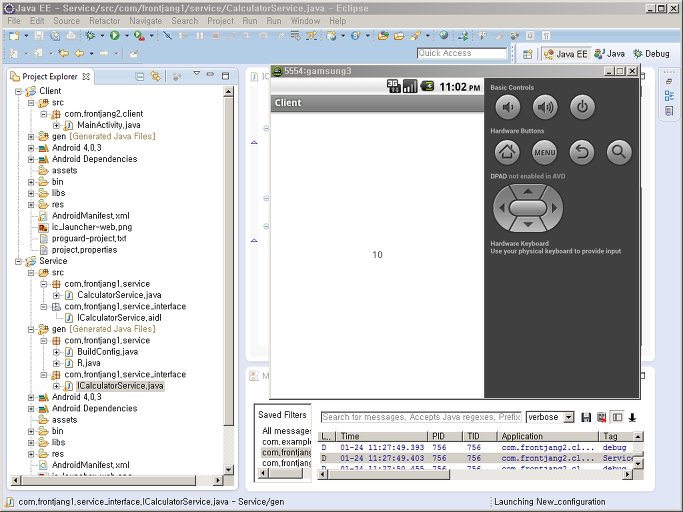The image size is (683, 512).
Task: Select the Project Explorer tab
Action: click(50, 77)
